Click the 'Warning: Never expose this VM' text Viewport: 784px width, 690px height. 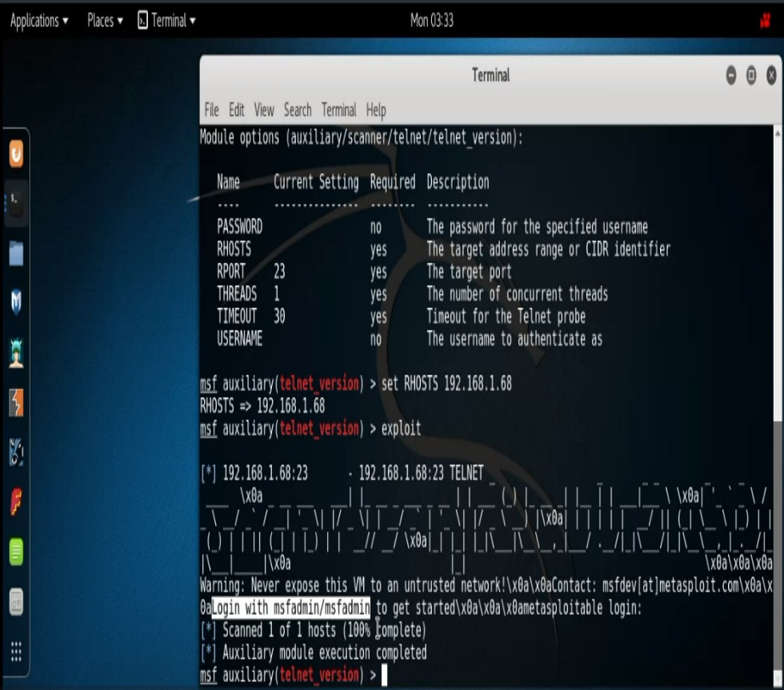(282, 585)
